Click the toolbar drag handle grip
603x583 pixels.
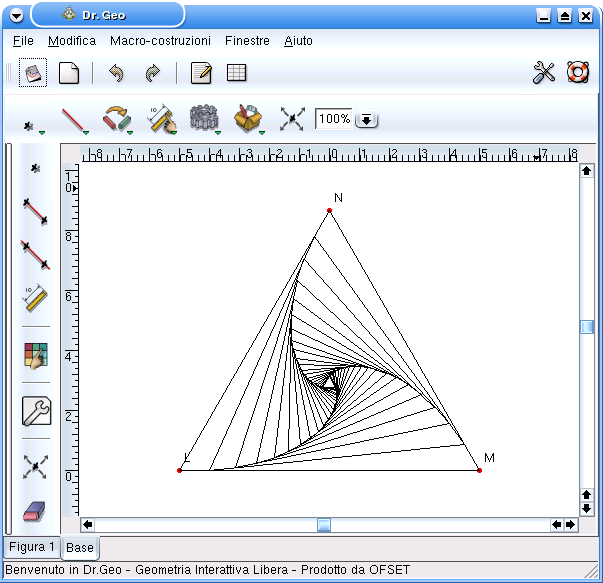pos(8,73)
